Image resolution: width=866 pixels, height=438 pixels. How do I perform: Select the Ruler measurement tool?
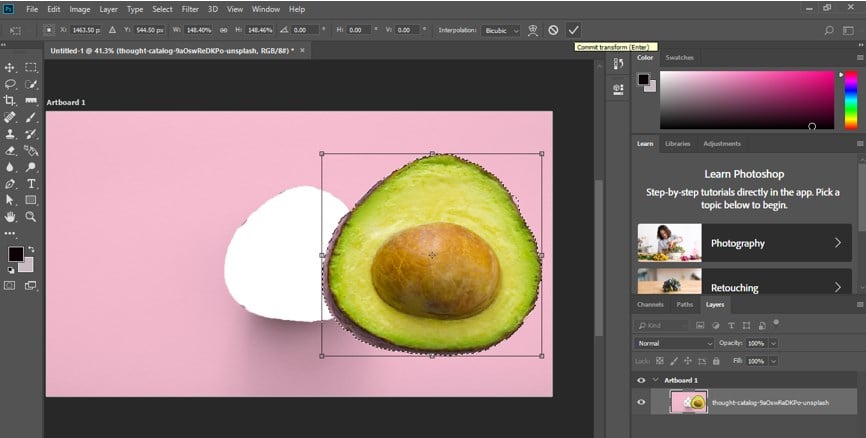coord(31,101)
